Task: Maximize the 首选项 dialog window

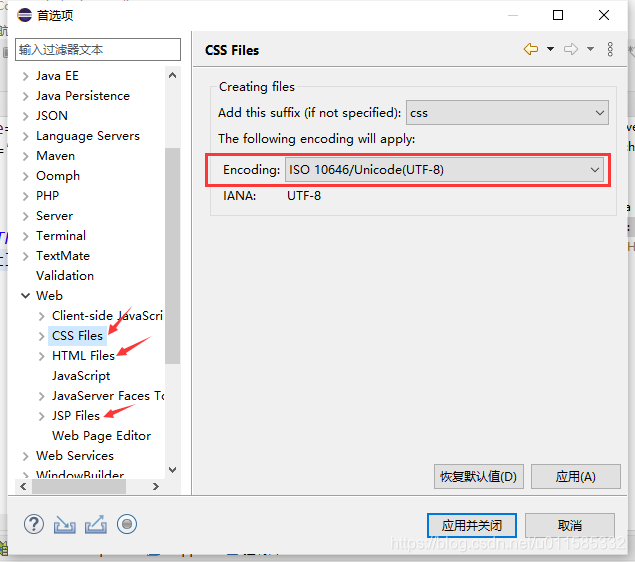Action: [558, 15]
